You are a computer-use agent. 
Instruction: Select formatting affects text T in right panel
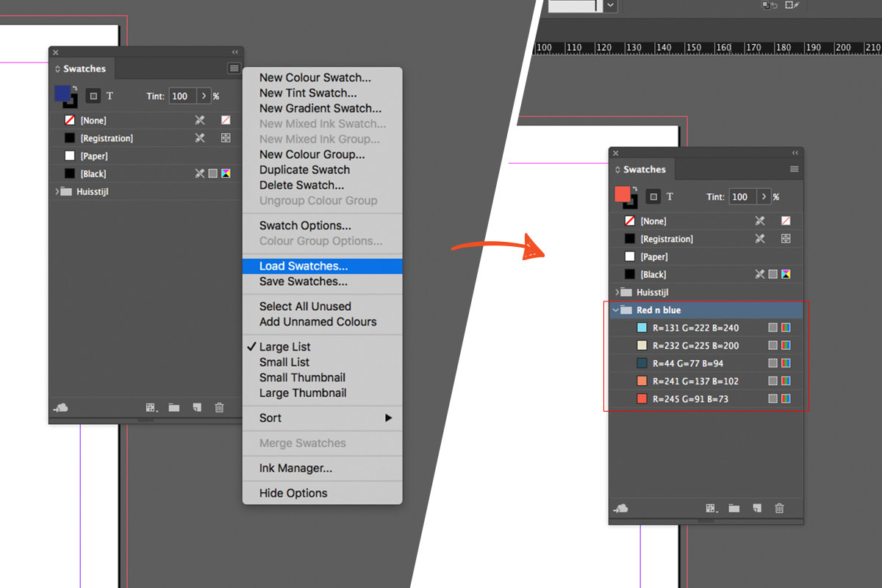click(670, 196)
